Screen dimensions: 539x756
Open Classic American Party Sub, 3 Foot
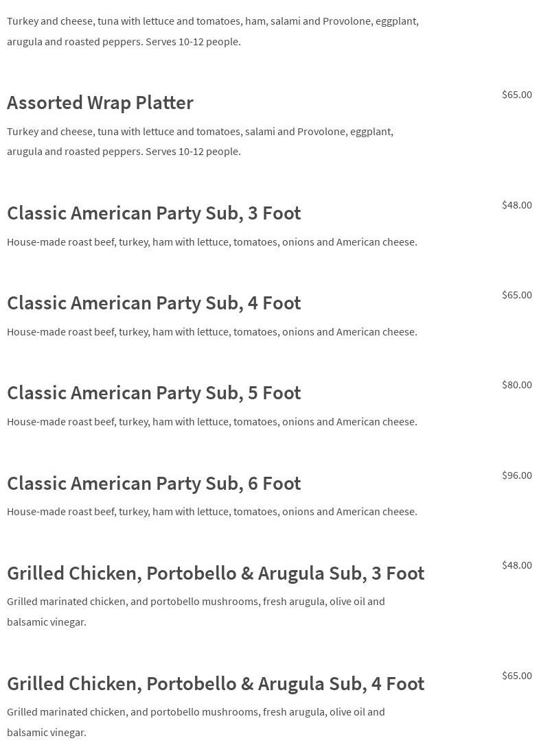(x=154, y=213)
